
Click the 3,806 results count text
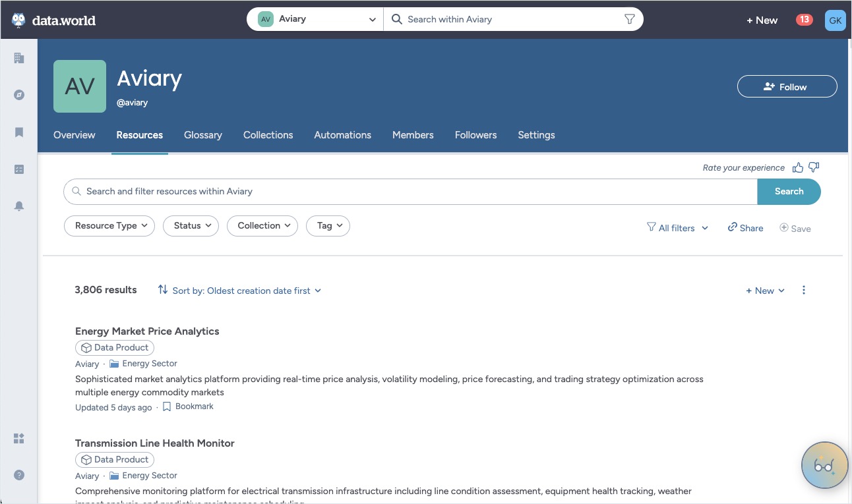[x=106, y=290]
